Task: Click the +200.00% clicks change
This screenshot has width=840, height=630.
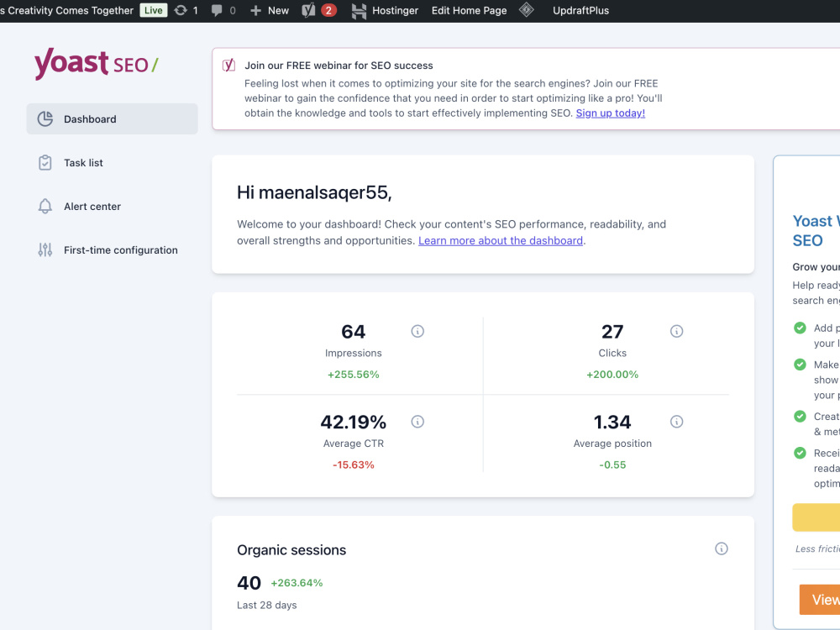Action: tap(612, 375)
